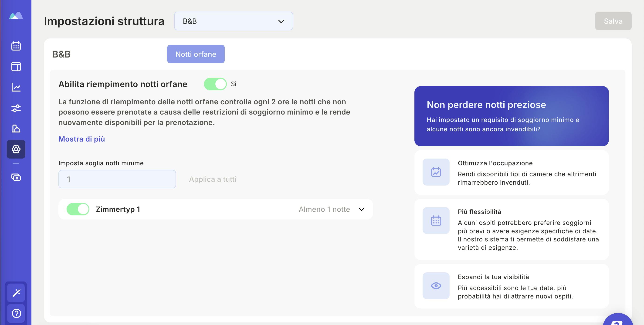Screen dimensions: 644x325
Task: Toggle Abilita riempimento notti orfane switch
Action: [x=215, y=84]
